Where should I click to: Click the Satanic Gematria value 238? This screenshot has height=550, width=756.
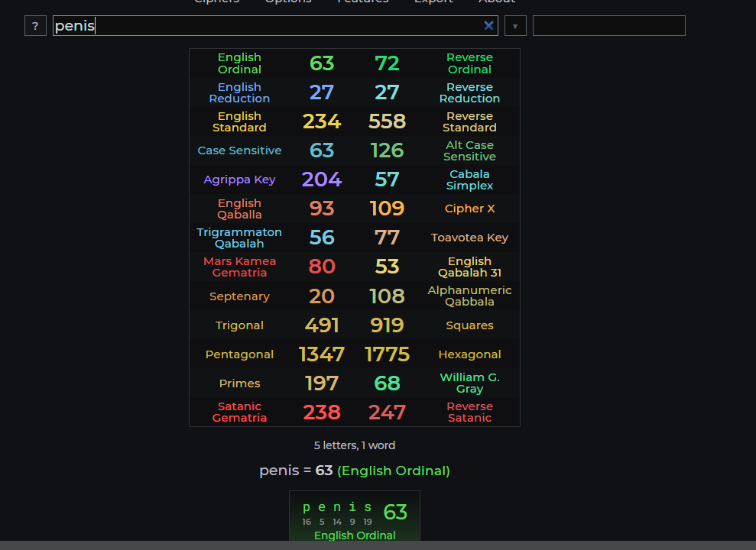coord(322,412)
